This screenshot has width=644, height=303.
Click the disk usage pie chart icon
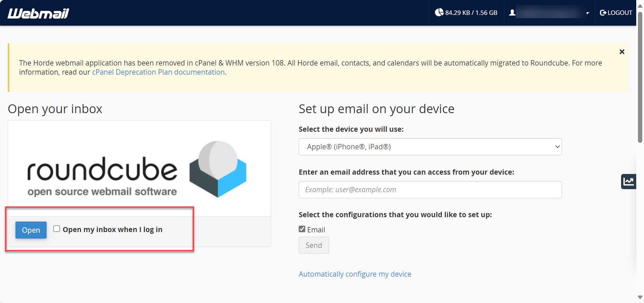click(439, 12)
